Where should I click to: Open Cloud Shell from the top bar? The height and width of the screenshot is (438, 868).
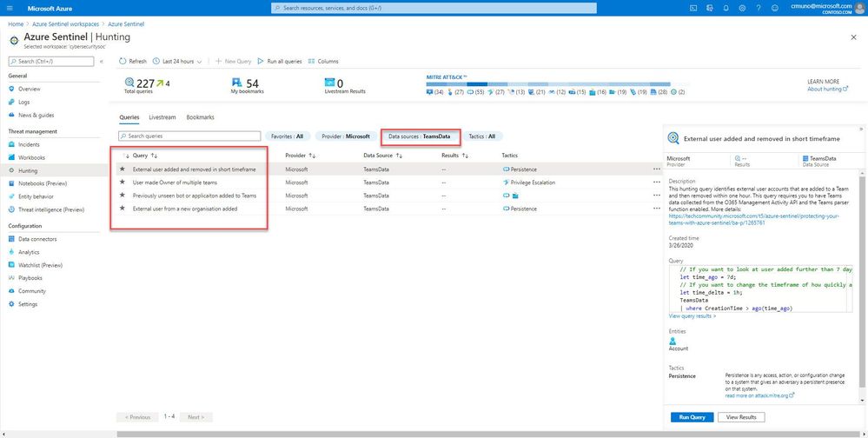coord(693,9)
